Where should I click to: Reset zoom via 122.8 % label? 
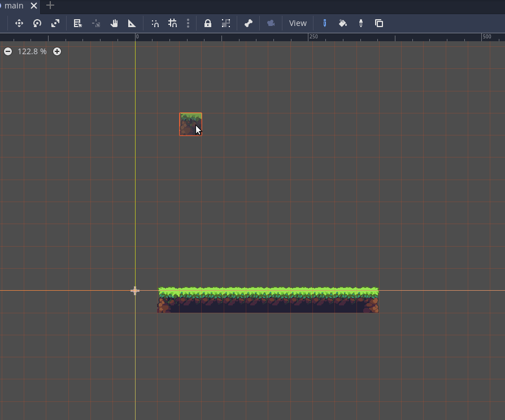(32, 51)
